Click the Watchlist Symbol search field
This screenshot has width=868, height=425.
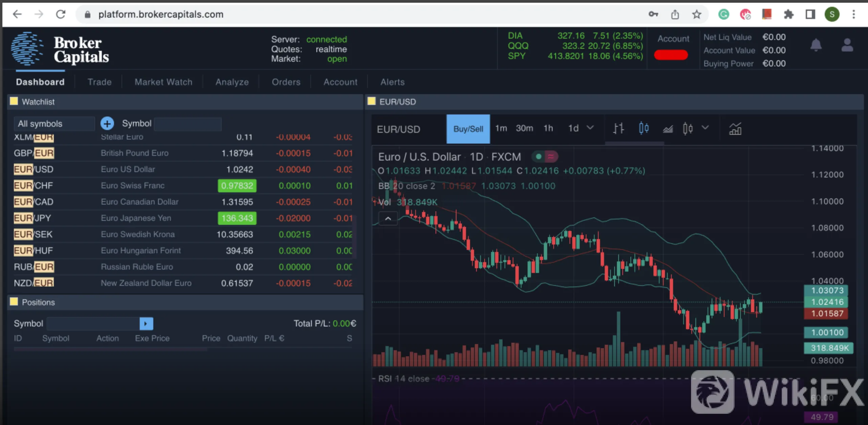[188, 124]
